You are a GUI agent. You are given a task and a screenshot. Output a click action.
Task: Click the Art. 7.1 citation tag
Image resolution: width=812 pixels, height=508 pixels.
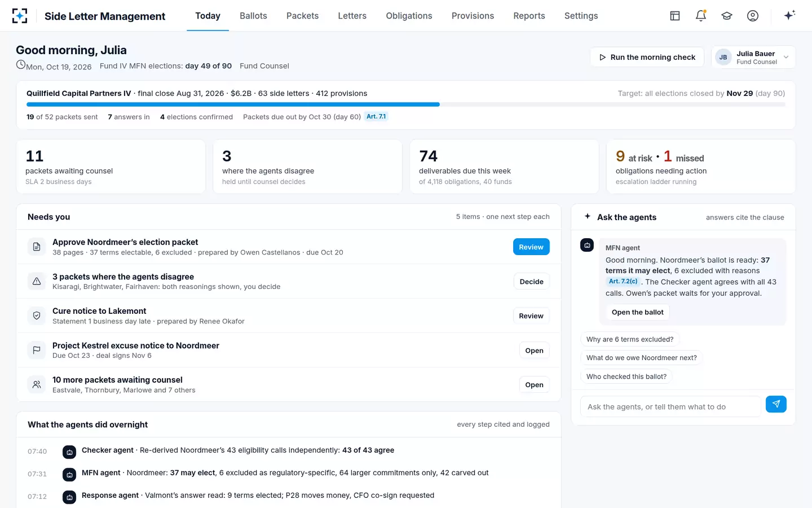(376, 116)
